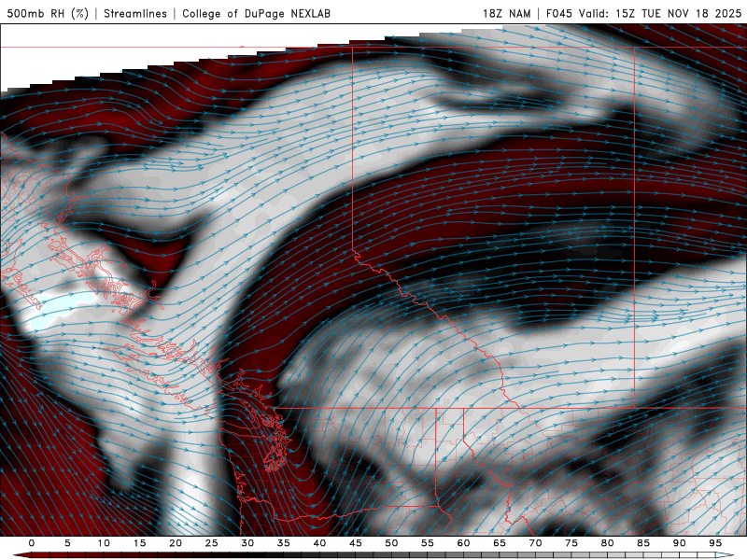Pick the colorbar label "75"
This screenshot has width=747, height=560.
571,543
